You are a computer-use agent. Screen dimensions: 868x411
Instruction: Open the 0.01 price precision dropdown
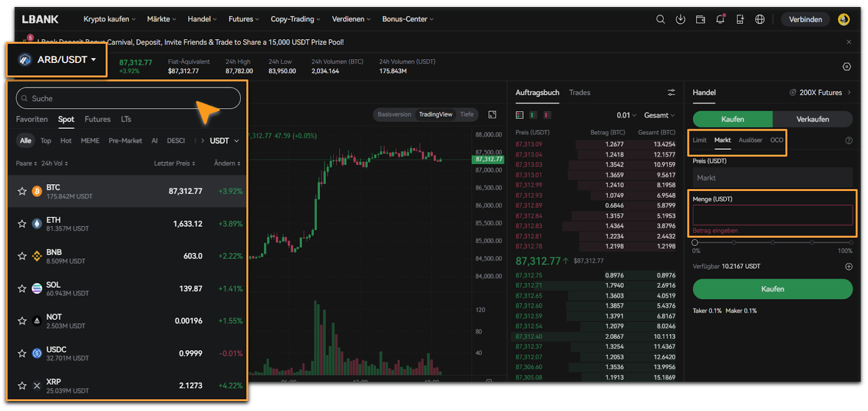[627, 115]
